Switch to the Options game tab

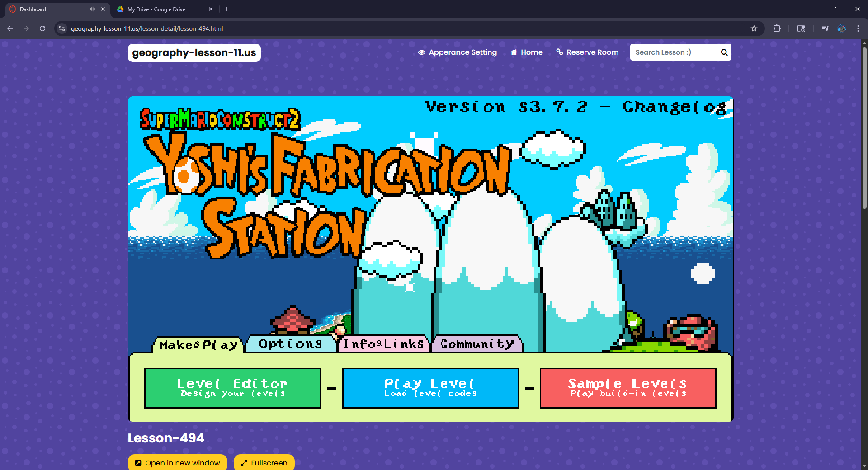coord(291,344)
